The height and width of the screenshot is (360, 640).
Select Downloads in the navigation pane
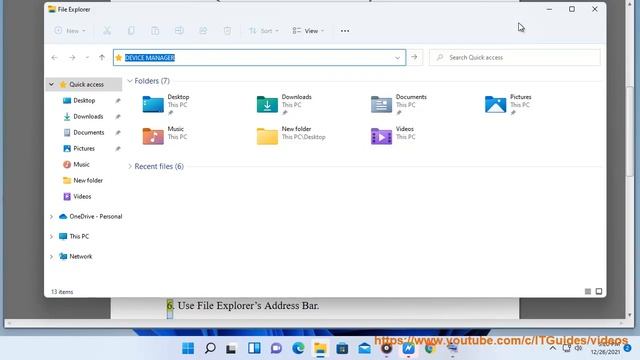click(x=88, y=116)
